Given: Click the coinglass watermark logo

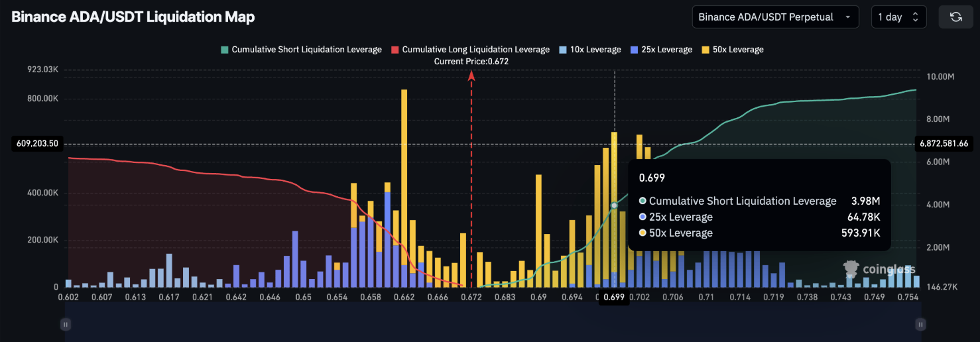Looking at the screenshot, I should pyautogui.click(x=879, y=268).
